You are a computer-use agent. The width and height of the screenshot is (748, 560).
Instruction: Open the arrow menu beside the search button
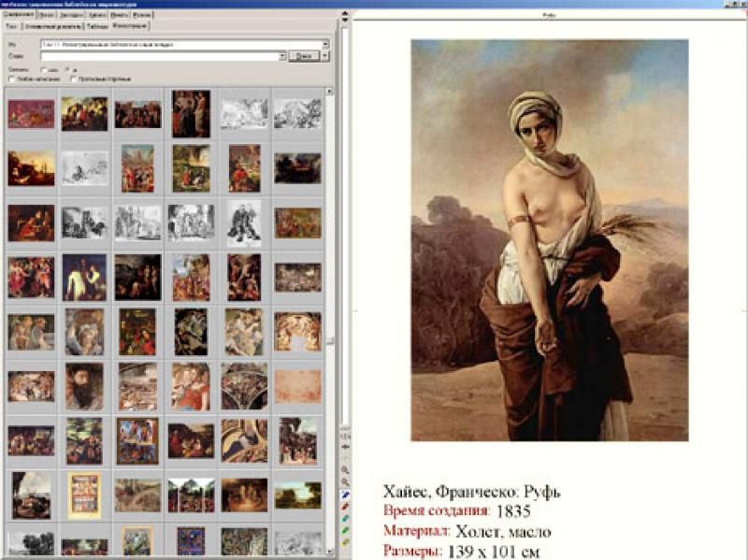point(325,56)
